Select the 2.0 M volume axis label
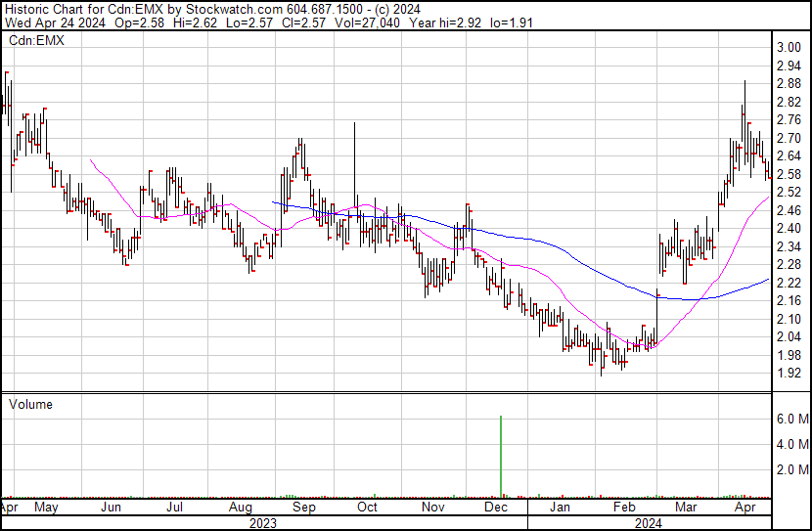 [791, 469]
